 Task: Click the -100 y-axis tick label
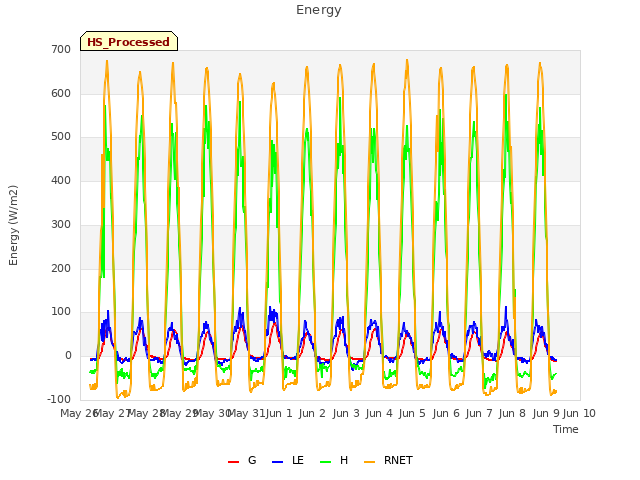click(x=59, y=399)
